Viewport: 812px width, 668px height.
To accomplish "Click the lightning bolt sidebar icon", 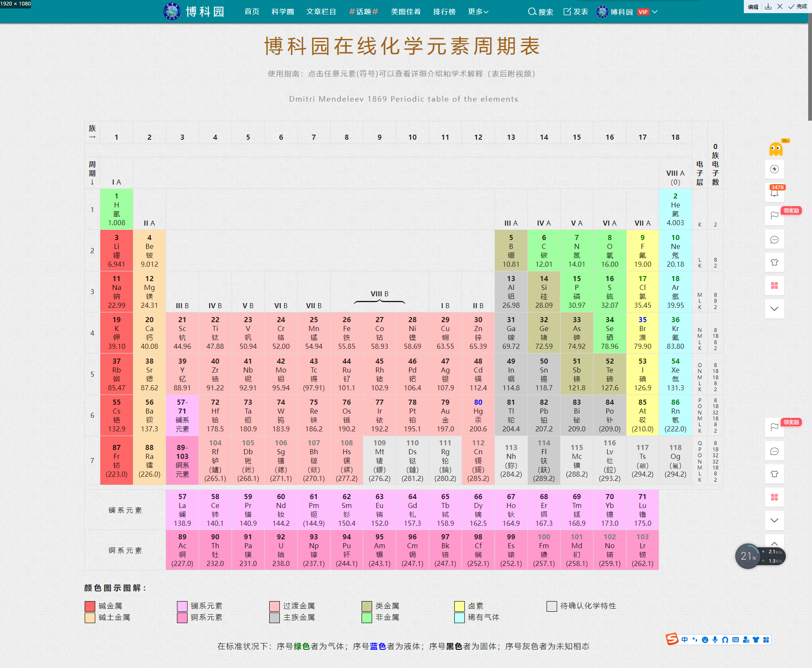I will click(774, 169).
